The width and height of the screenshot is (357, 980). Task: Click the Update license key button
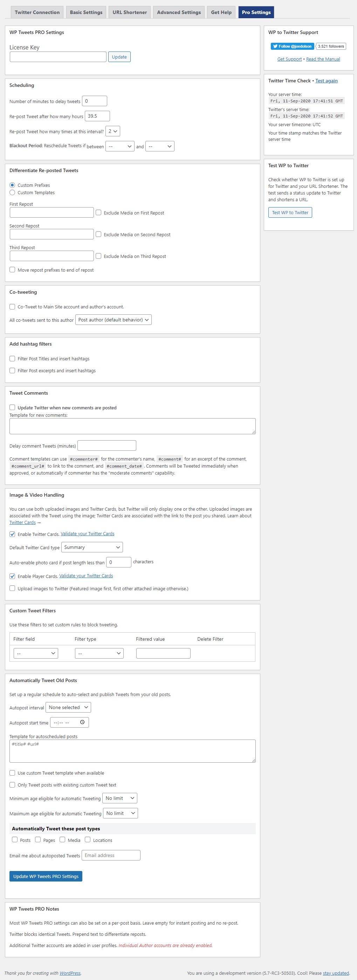(x=119, y=57)
